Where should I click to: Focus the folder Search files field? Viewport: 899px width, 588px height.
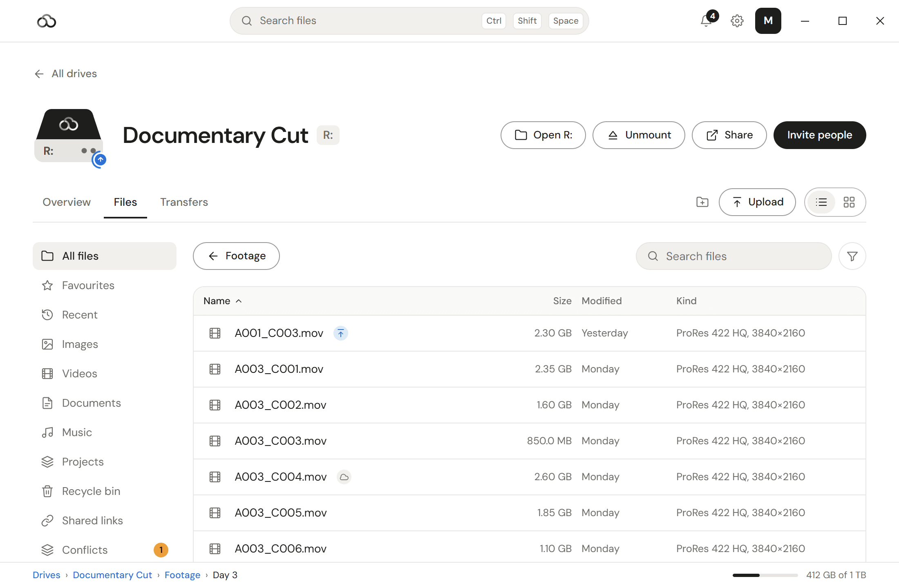point(734,256)
